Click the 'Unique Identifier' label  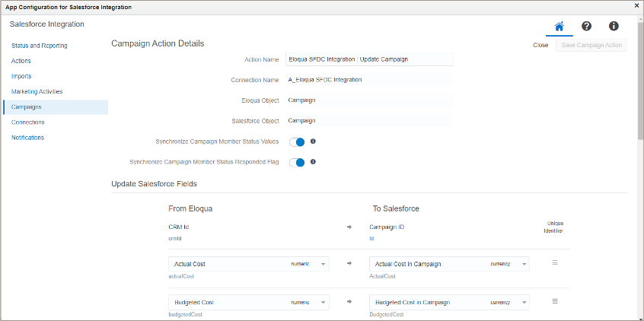(555, 227)
